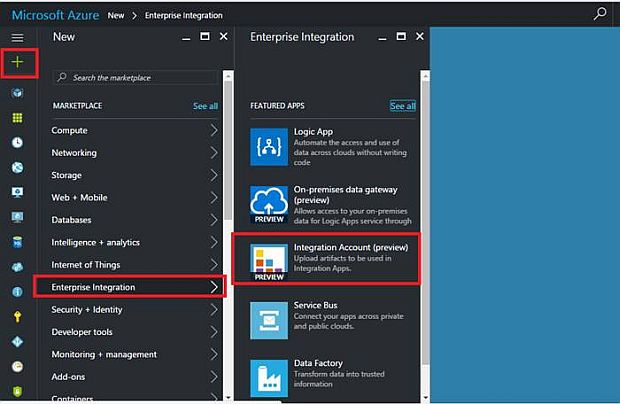The height and width of the screenshot is (404, 620).
Task: Open the On-premises data gateway icon
Action: 269,204
